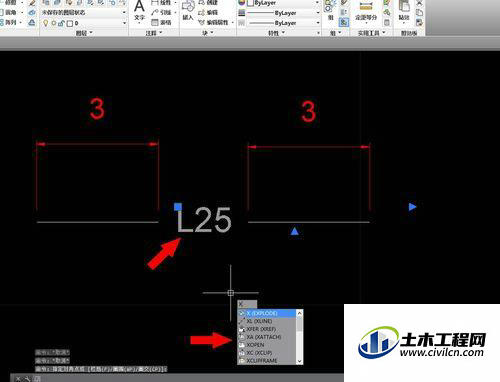This screenshot has height=382, width=500.
Task: Click the highlighted group selection icon
Action: 344,22
